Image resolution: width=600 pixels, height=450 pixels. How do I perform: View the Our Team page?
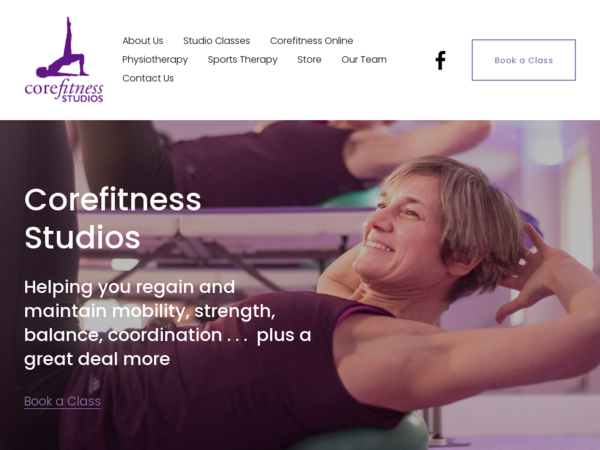click(364, 59)
